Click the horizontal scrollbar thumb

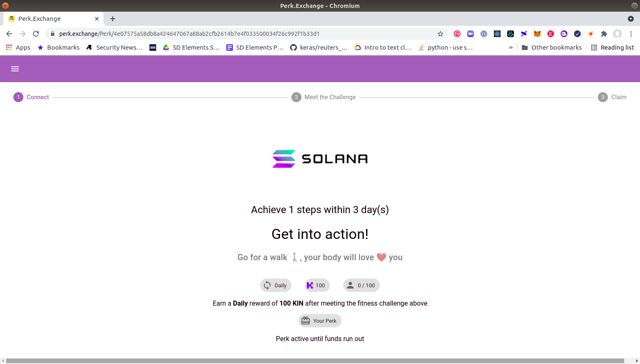tap(315, 361)
